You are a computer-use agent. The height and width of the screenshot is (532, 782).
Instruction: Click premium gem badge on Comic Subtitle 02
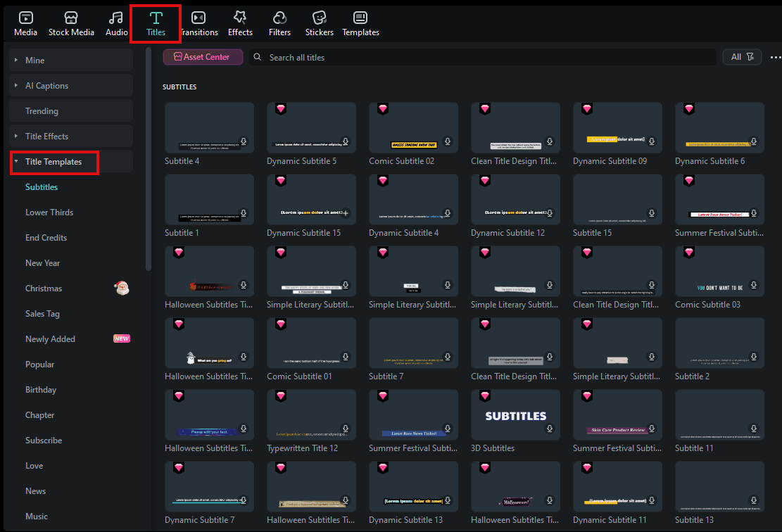tap(382, 108)
